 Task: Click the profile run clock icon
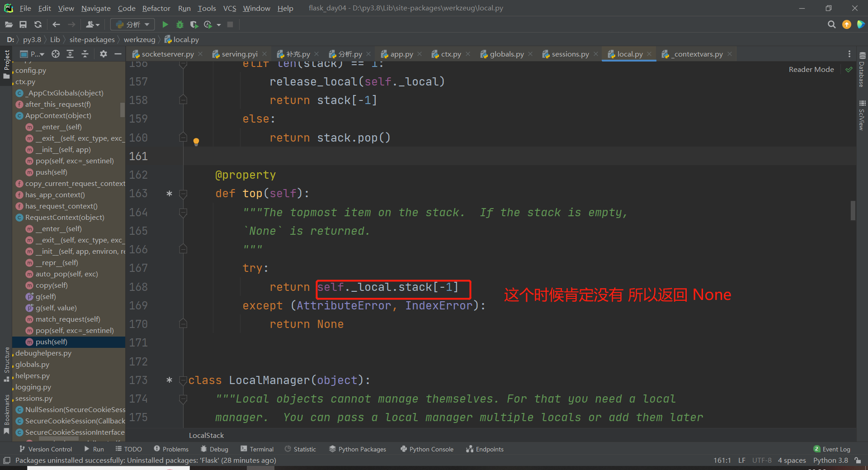(x=208, y=24)
